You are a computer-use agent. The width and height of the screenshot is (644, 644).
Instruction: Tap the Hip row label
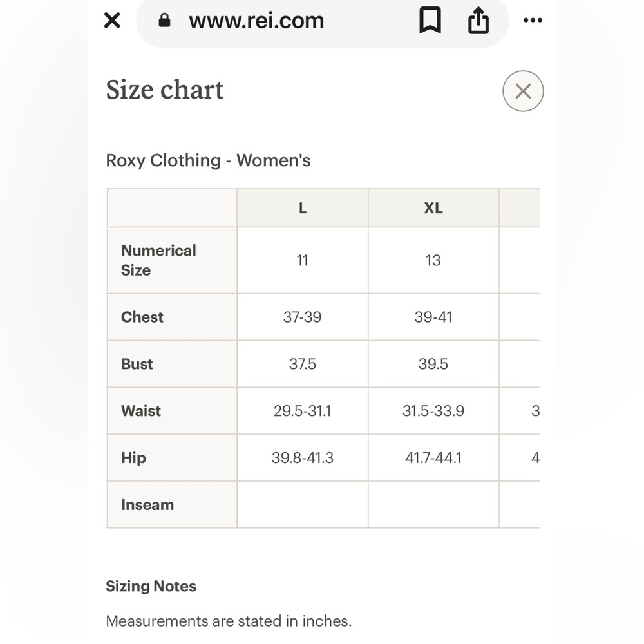coord(133,457)
